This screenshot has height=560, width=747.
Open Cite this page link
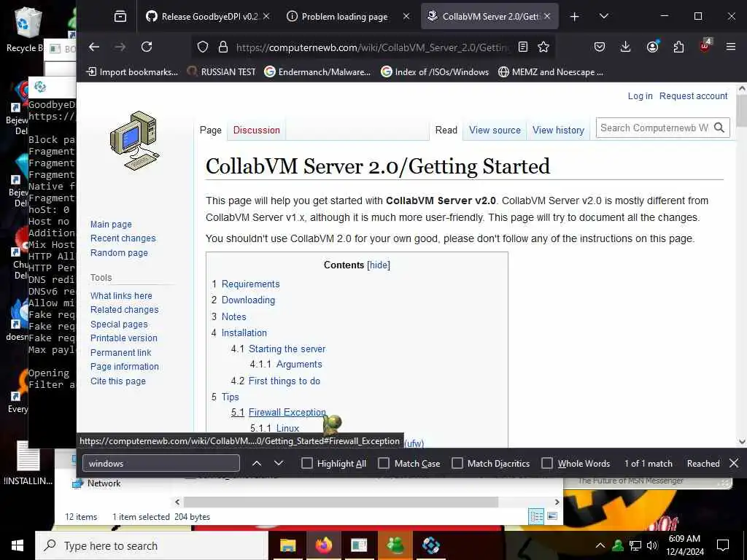(118, 381)
